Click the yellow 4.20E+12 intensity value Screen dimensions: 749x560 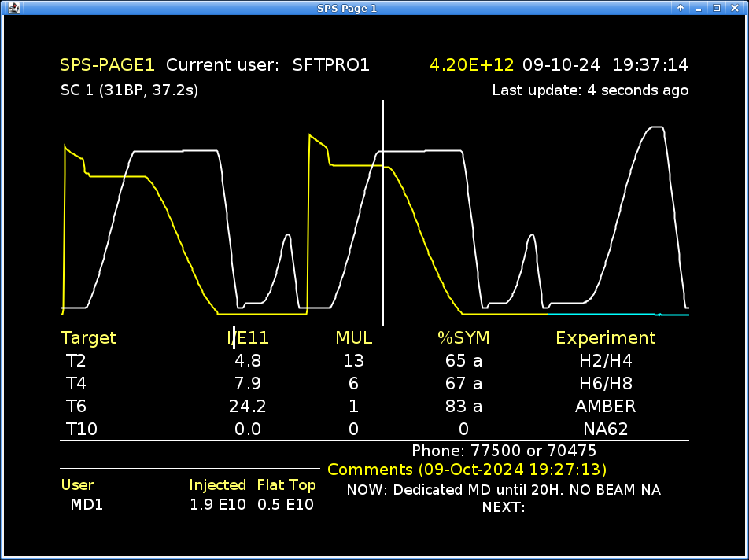tap(471, 65)
